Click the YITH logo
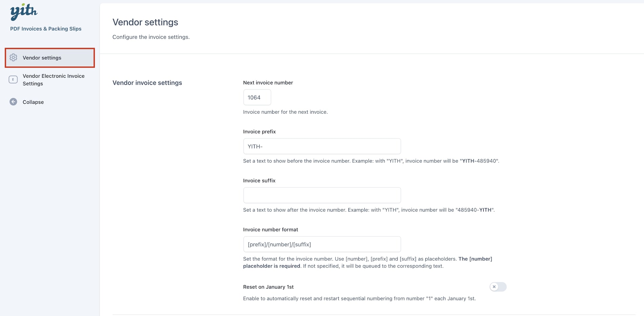Screen dimensions: 644x316 tap(24, 12)
